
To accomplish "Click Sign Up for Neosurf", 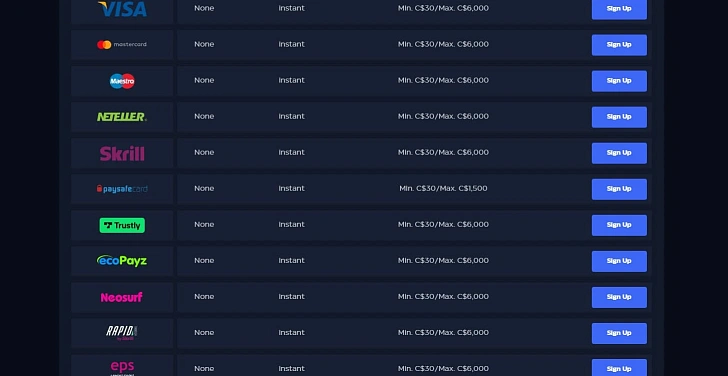I will pos(619,297).
